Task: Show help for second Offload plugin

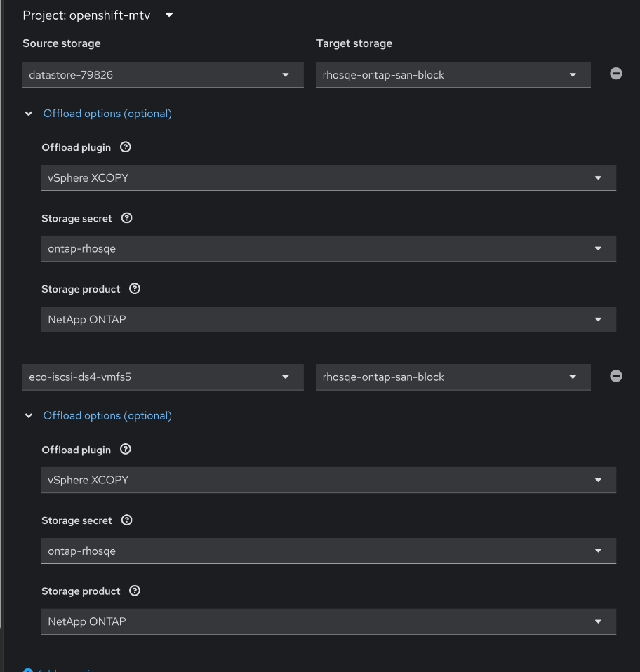Action: point(126,450)
